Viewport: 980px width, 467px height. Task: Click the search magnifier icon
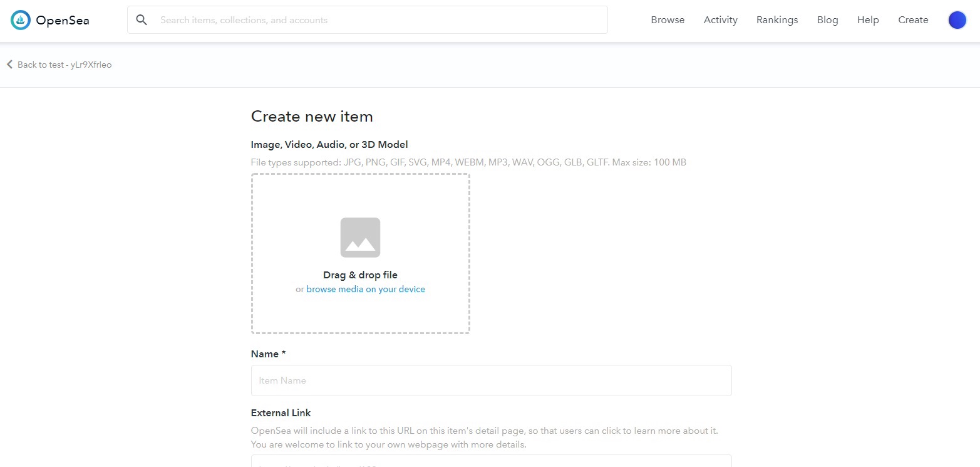[x=142, y=20]
